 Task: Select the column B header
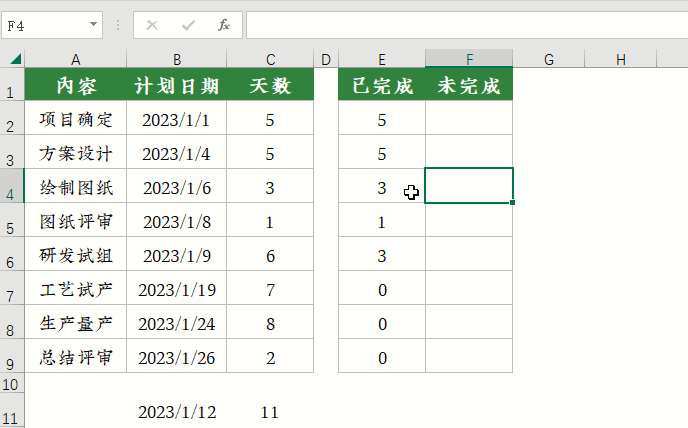tap(176, 59)
